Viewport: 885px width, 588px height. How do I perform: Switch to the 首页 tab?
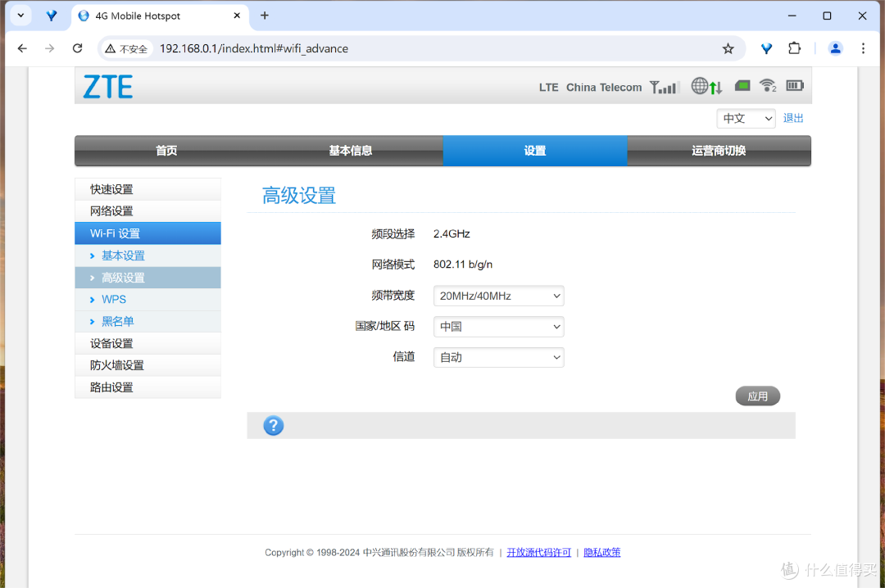pyautogui.click(x=166, y=151)
